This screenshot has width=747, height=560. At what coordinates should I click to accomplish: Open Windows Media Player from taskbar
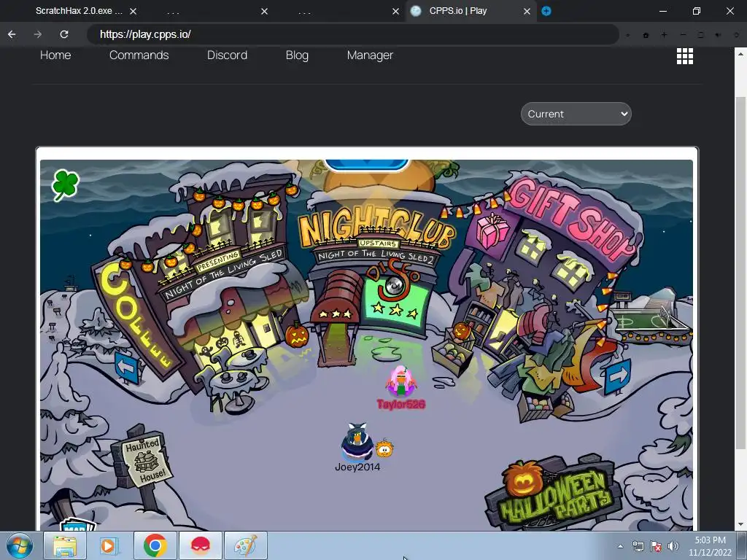click(110, 545)
